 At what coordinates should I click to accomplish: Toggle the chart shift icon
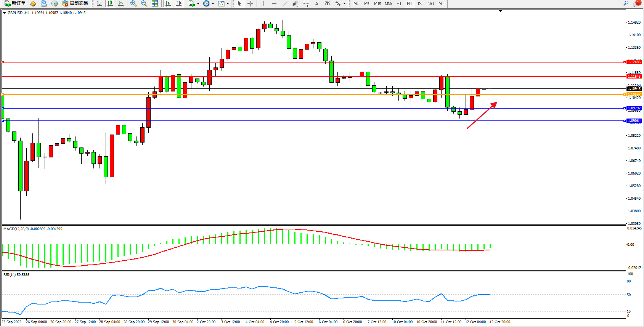(x=179, y=3)
